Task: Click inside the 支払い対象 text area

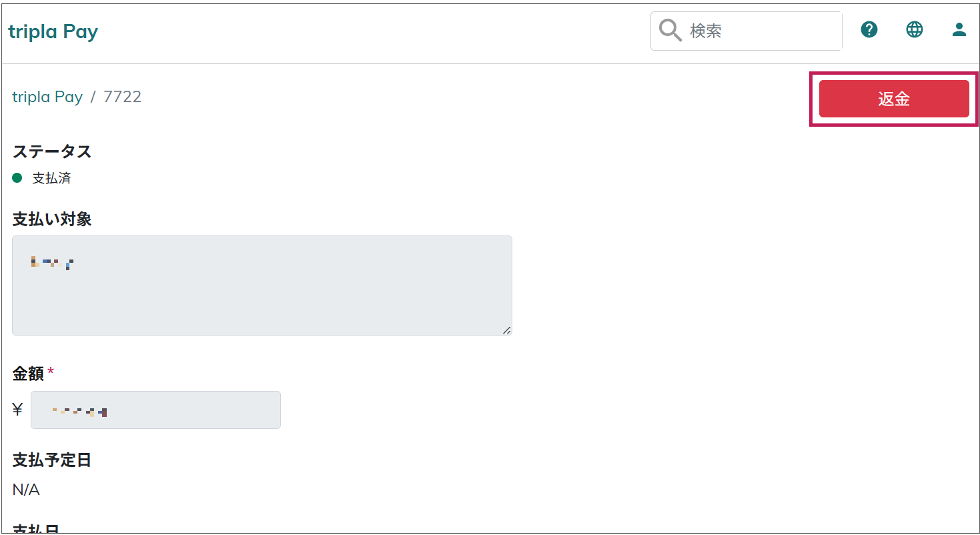Action: (262, 286)
